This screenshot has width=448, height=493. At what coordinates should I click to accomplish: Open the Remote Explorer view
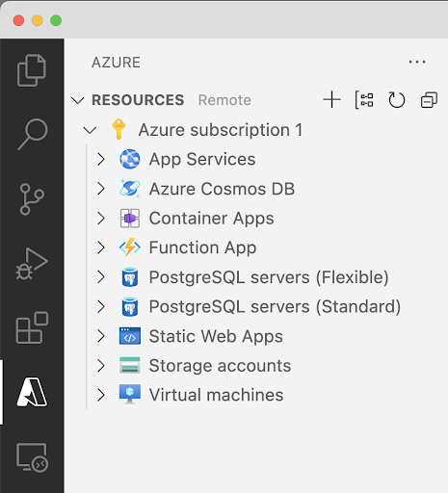(x=32, y=457)
